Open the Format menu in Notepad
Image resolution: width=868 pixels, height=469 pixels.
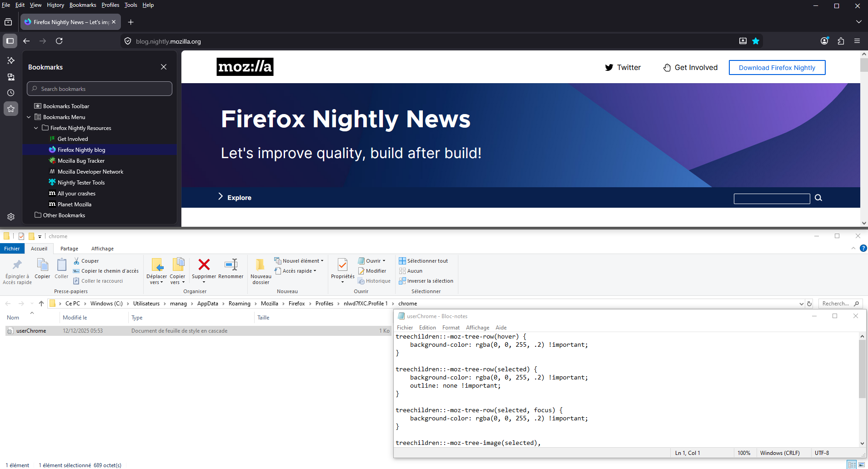[451, 328]
